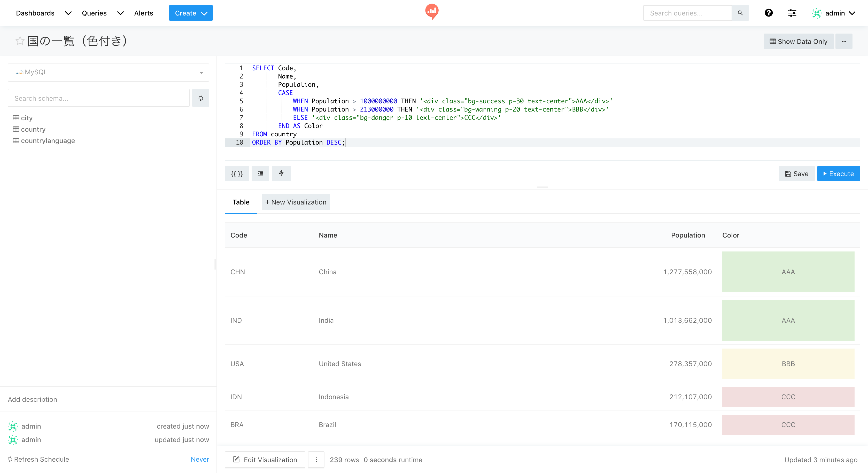Viewport: 868px width, 473px height.
Task: Execute the query
Action: (838, 174)
